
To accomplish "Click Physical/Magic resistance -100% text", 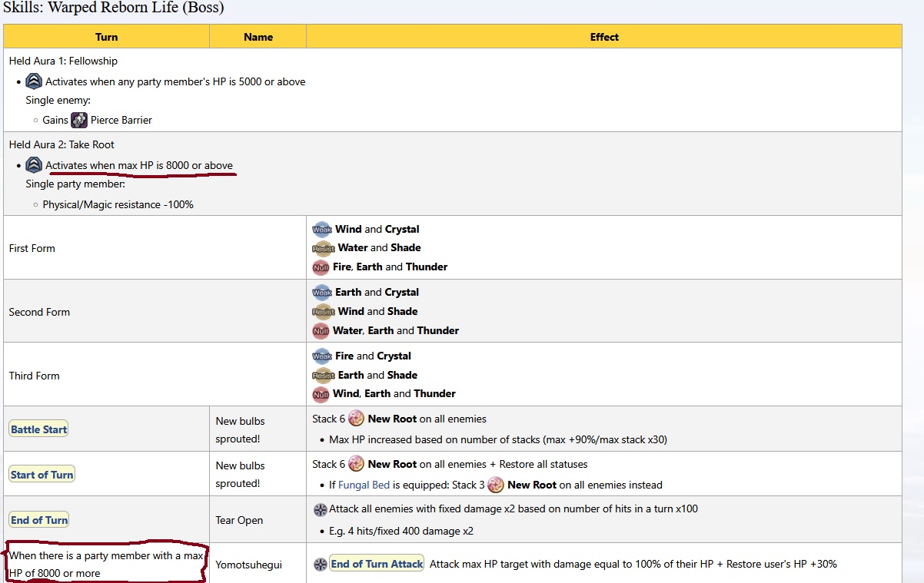I will [118, 204].
